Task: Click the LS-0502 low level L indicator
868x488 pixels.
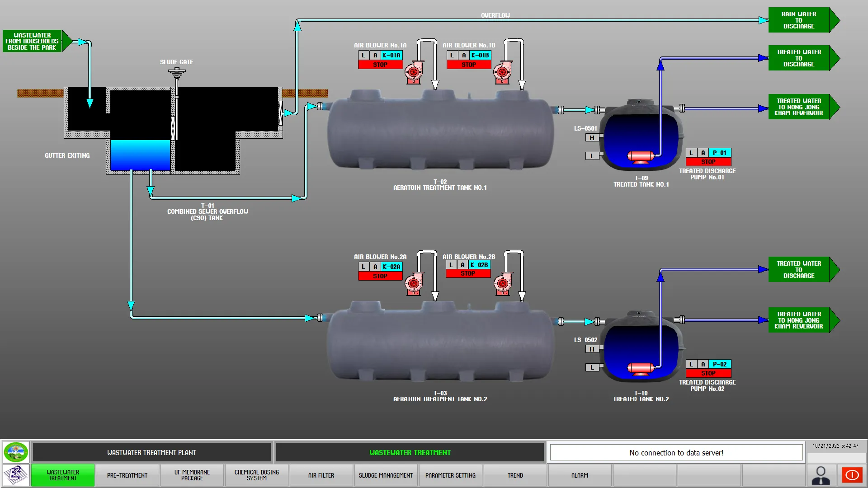Action: pos(592,367)
